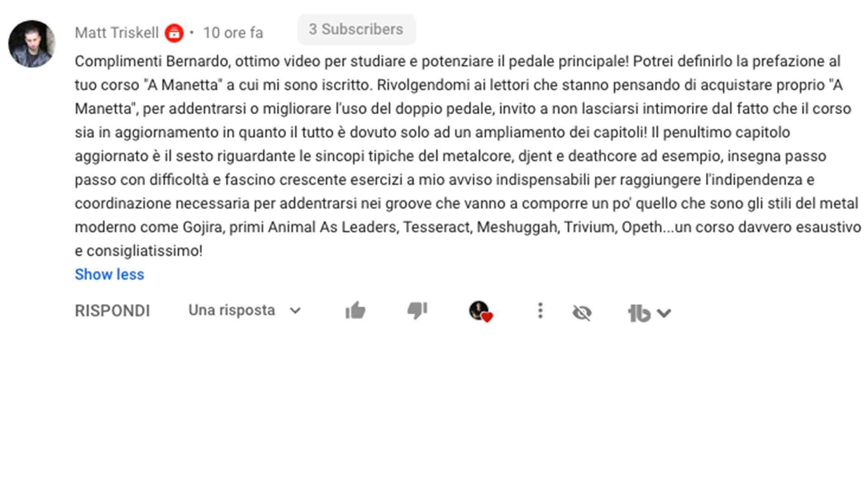868x488 pixels.
Task: Collapse comment with Show less
Action: [109, 274]
